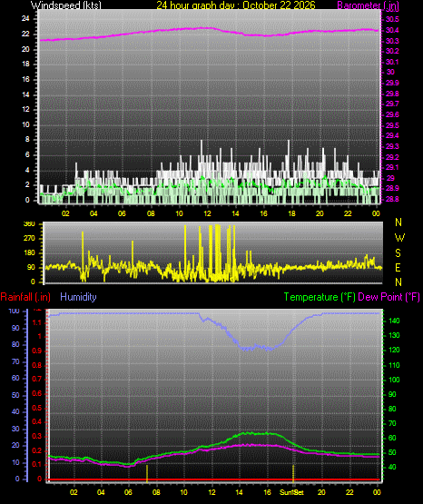
Task: Click the "14" wind speed axis value
Action: pos(25,94)
